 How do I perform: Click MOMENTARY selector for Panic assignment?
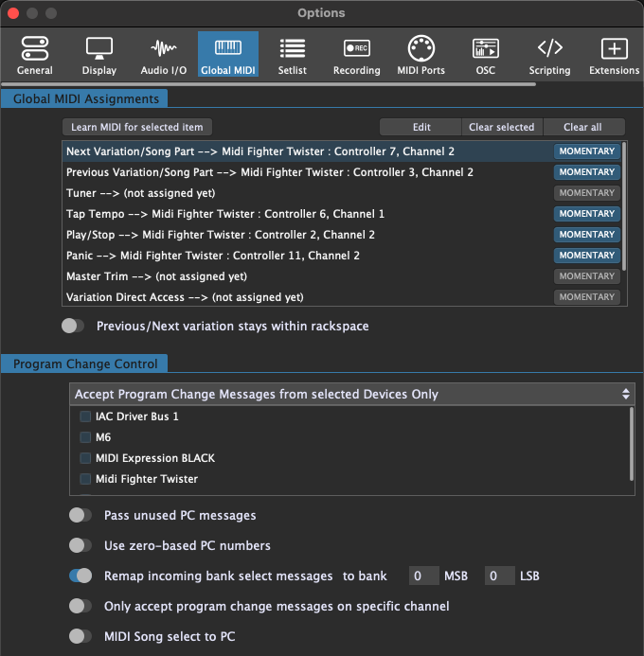(x=586, y=256)
